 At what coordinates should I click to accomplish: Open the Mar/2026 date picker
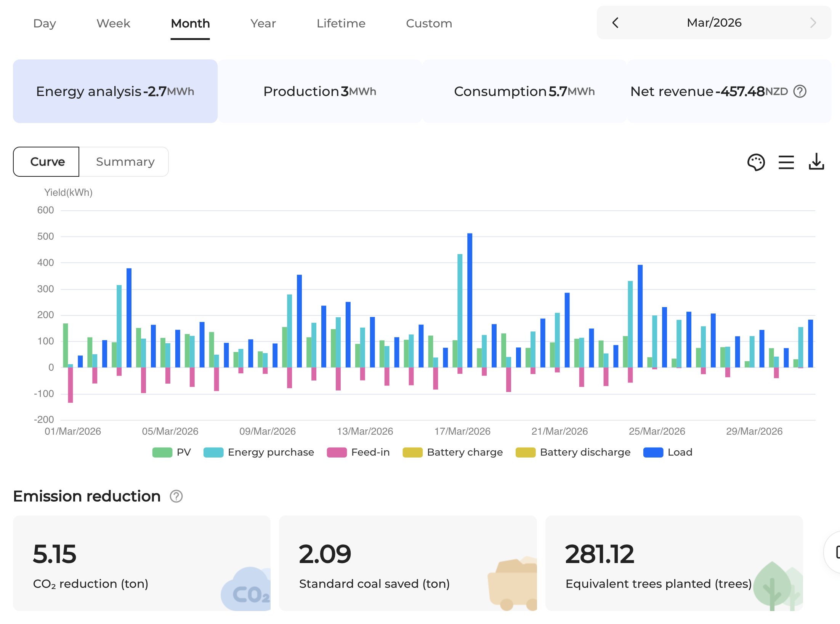pyautogui.click(x=714, y=23)
